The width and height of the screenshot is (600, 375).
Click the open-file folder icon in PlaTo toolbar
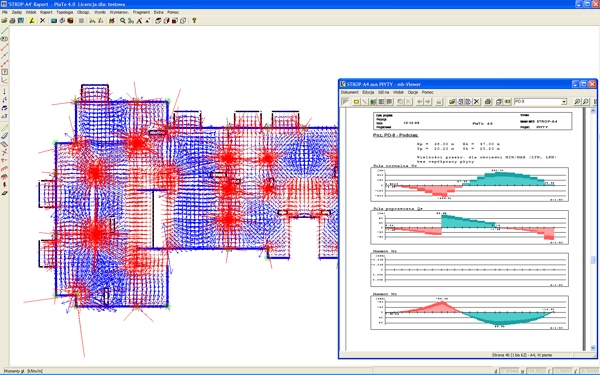(x=4, y=21)
